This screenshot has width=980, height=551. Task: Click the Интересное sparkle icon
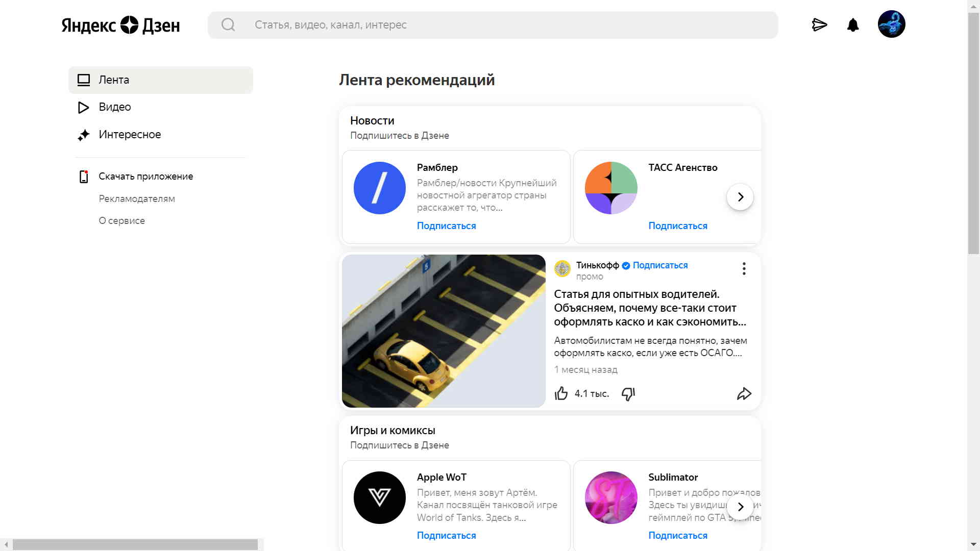pyautogui.click(x=84, y=135)
